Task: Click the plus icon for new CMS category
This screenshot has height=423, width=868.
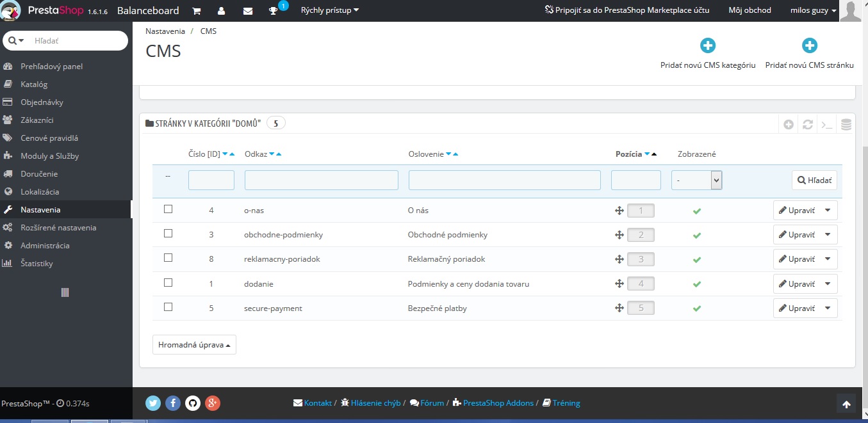Action: 708,45
